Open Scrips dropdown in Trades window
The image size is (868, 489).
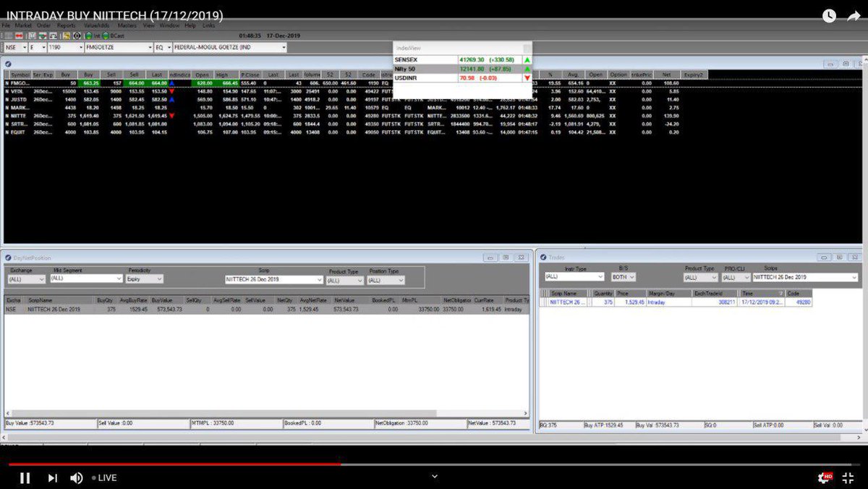point(805,277)
